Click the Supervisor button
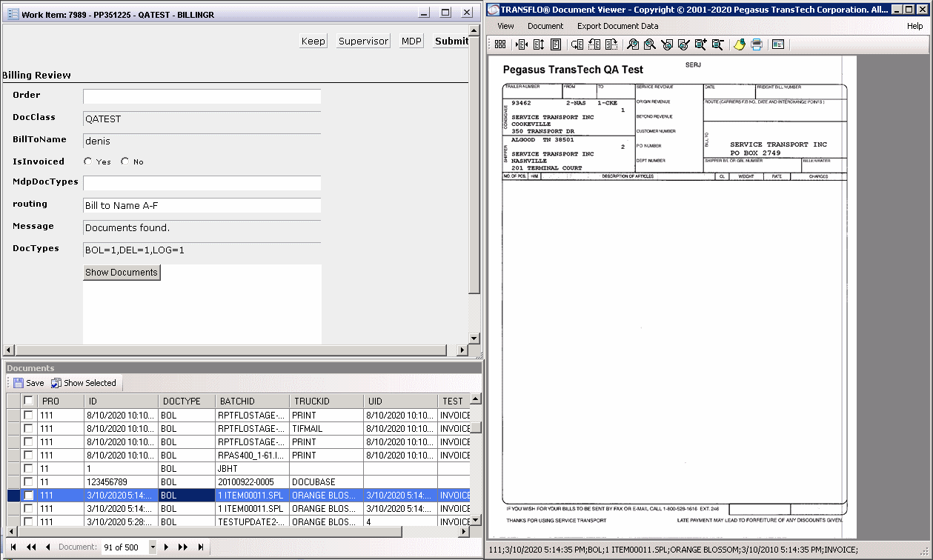Screen dimensions: 933x560 click(x=363, y=41)
